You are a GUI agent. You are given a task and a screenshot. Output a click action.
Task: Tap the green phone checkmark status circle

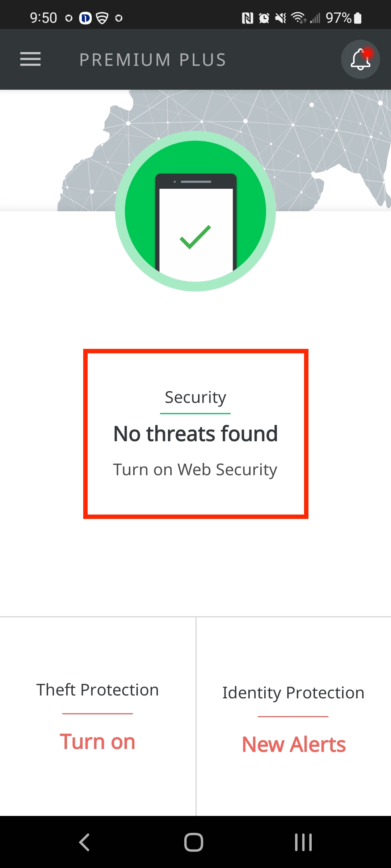pyautogui.click(x=195, y=211)
